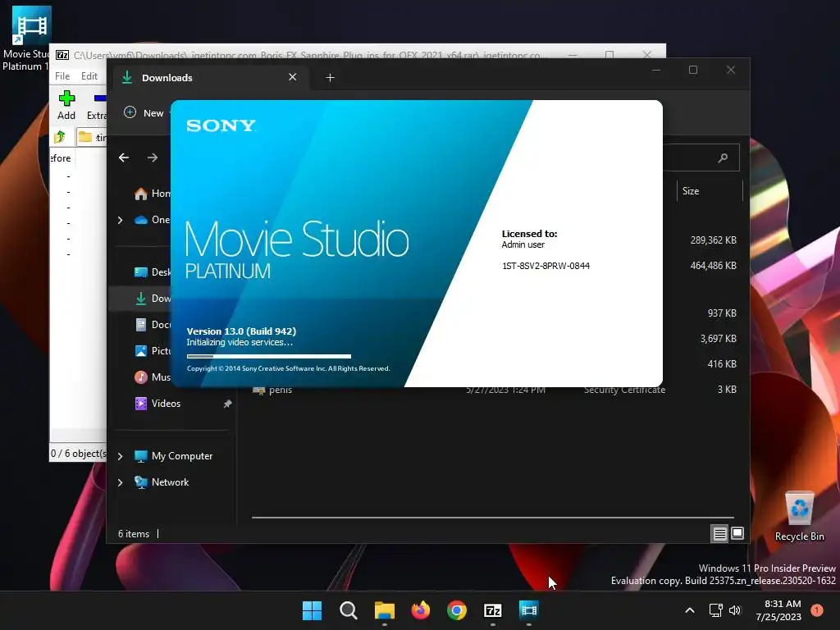Expand Network tree node

coord(120,482)
